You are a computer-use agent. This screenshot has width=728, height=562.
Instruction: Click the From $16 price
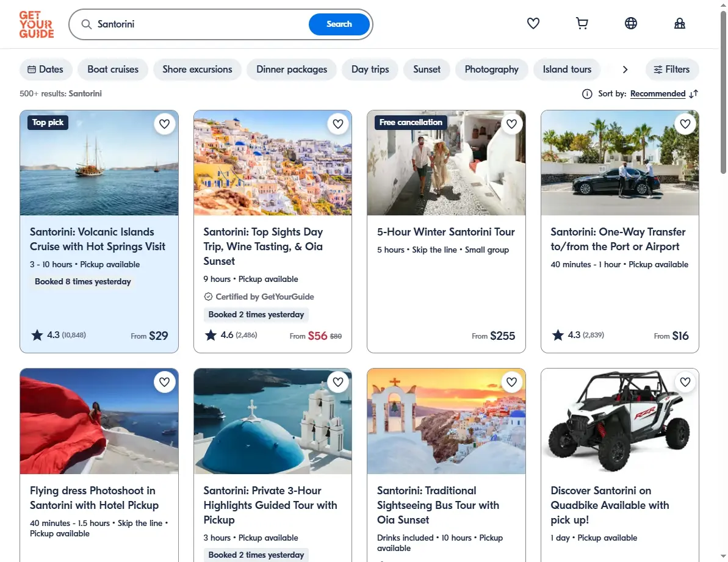671,336
